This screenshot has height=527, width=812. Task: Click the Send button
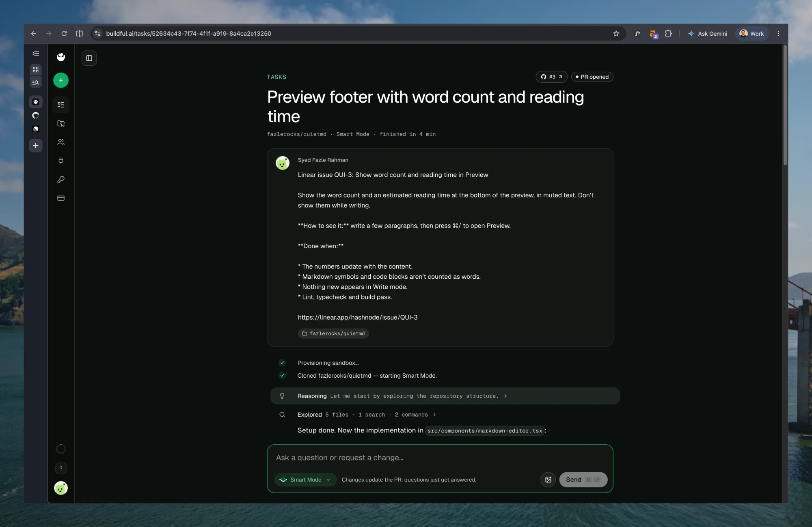pyautogui.click(x=583, y=480)
